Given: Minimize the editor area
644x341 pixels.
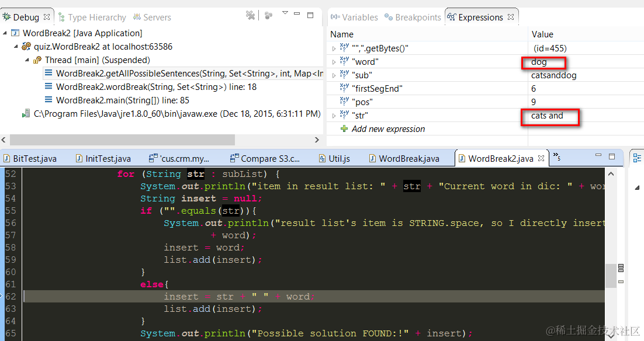Looking at the screenshot, I should coord(598,155).
